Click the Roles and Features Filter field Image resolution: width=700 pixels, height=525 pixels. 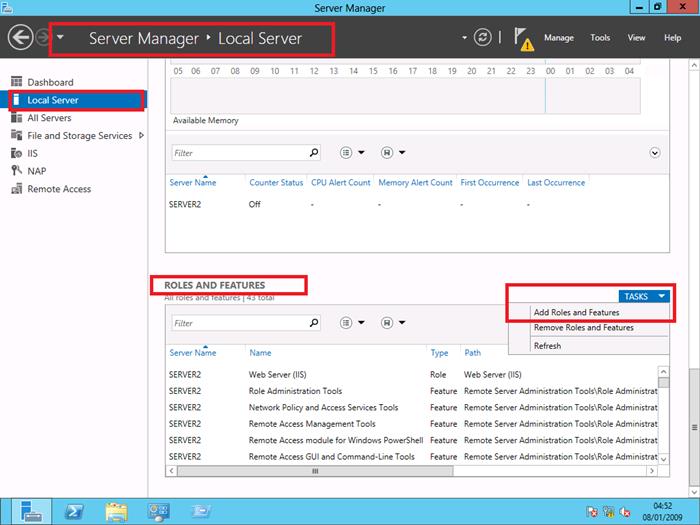pos(239,323)
